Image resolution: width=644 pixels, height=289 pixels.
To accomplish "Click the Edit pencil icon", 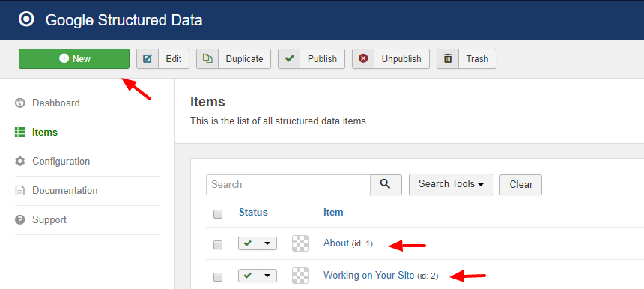I will coord(148,58).
